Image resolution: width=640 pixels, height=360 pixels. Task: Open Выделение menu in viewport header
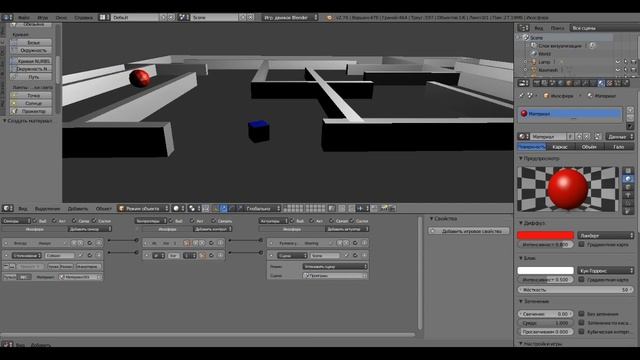47,209
